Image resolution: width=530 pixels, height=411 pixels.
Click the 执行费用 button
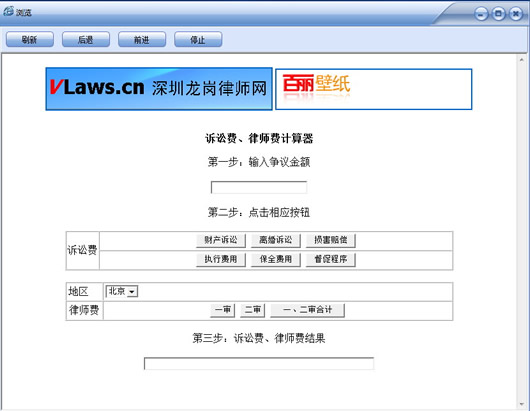point(221,260)
